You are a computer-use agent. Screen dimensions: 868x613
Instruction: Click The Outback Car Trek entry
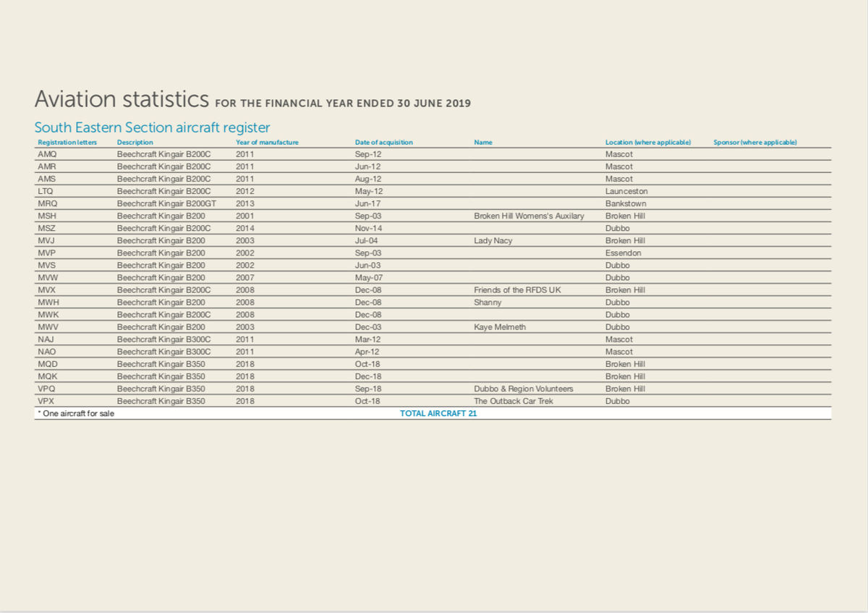[x=514, y=401]
